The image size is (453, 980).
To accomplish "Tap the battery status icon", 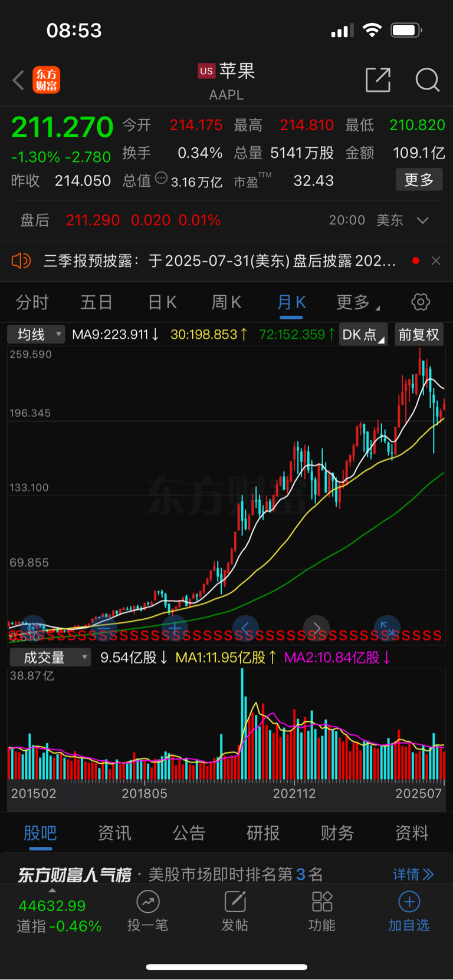I will (406, 30).
